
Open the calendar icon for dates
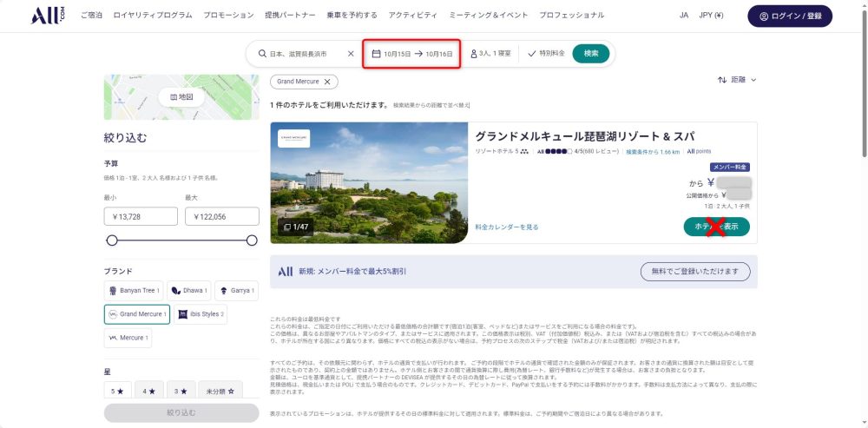376,54
